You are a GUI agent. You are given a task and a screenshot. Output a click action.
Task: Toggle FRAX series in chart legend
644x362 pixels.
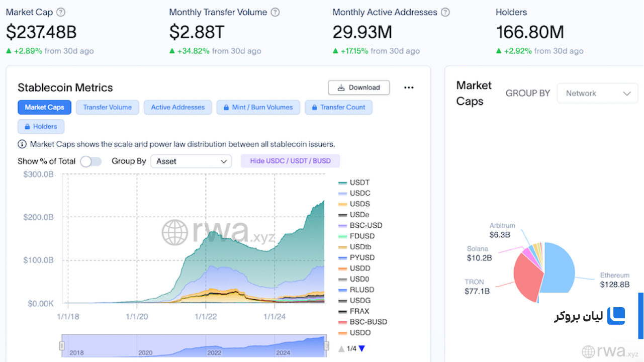coord(354,311)
